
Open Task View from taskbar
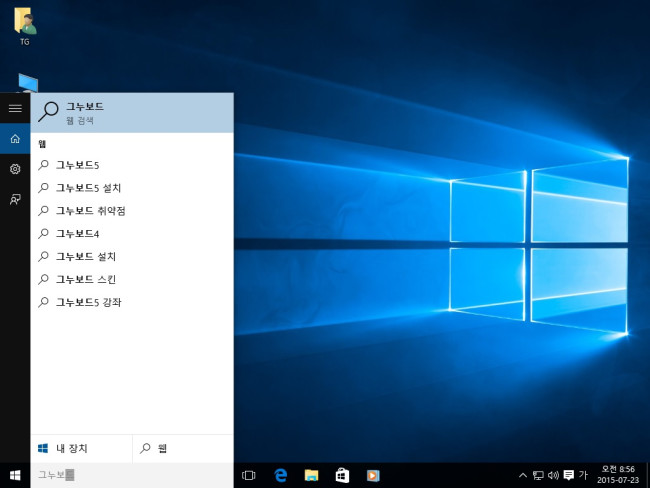point(249,475)
